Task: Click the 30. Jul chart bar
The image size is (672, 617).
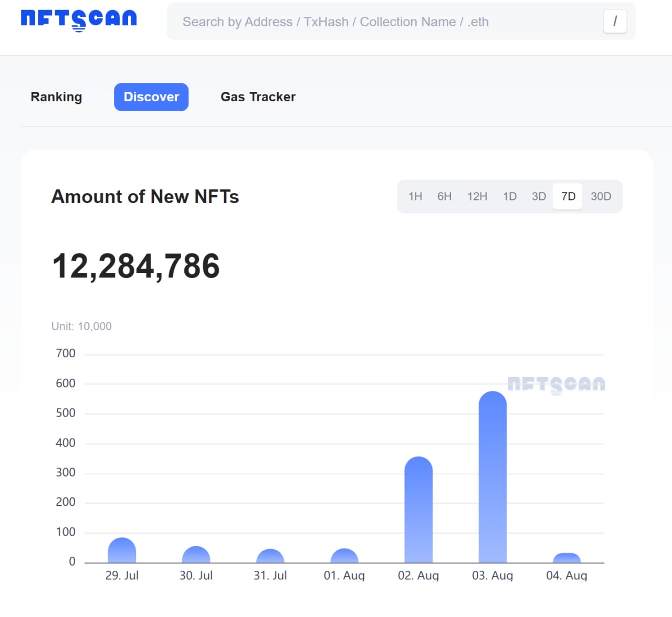Action: [x=196, y=555]
